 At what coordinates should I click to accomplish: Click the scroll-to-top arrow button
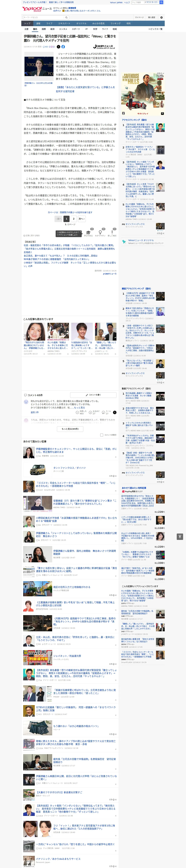pos(180,536)
